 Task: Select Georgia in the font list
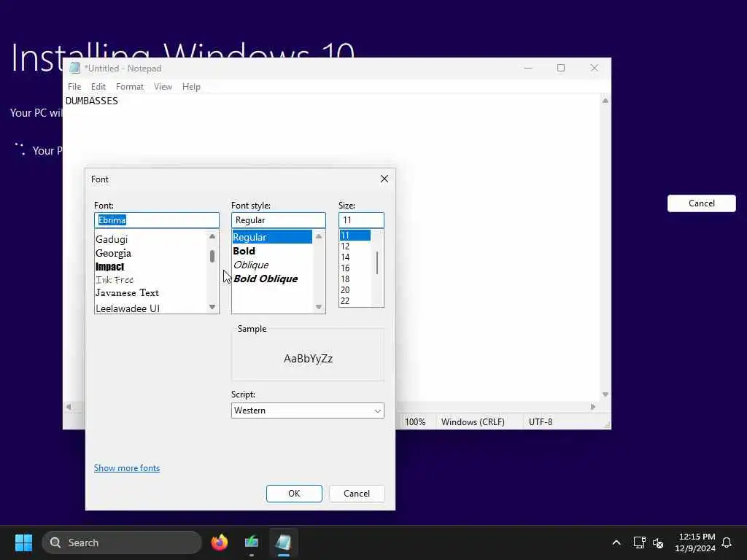pyautogui.click(x=113, y=253)
